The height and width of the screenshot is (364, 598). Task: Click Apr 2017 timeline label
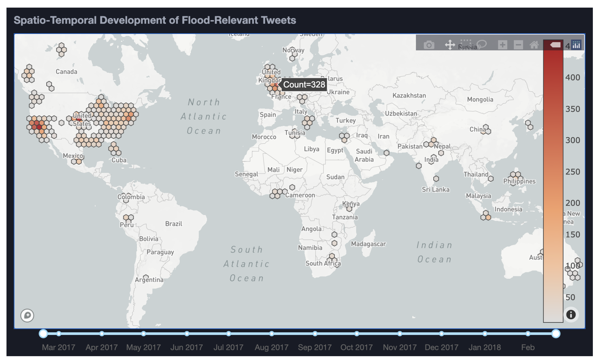tap(101, 347)
